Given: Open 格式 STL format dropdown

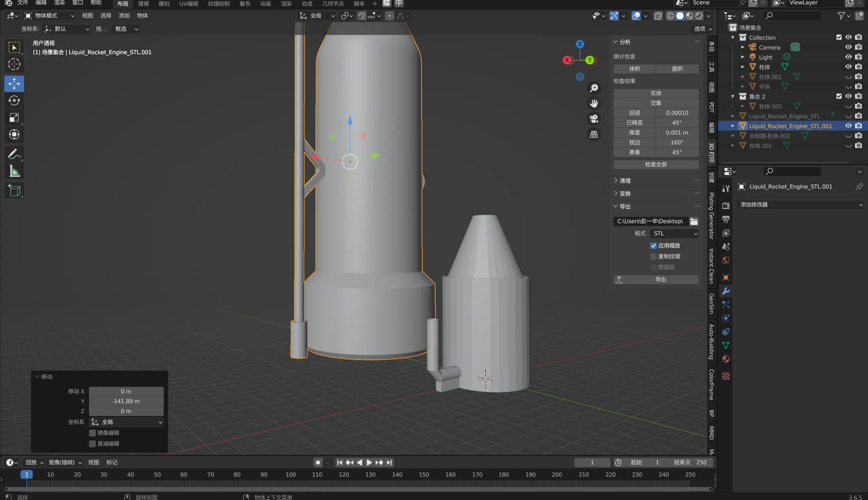Looking at the screenshot, I should (x=674, y=234).
